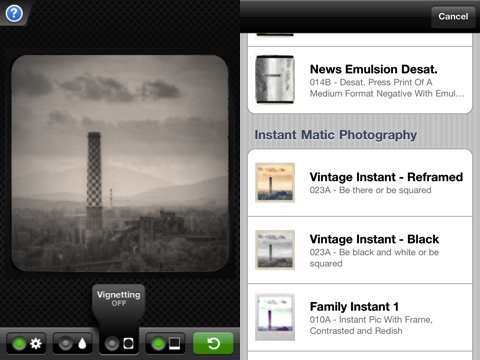
Task: Tap the factory chimney photo preview
Action: click(x=120, y=163)
